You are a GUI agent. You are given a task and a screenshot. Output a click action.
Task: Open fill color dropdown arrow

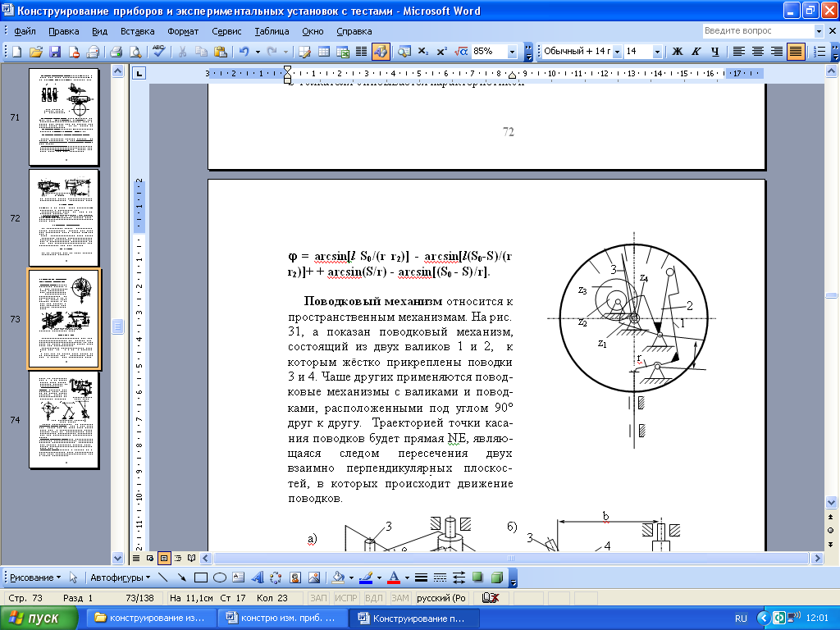pyautogui.click(x=351, y=577)
